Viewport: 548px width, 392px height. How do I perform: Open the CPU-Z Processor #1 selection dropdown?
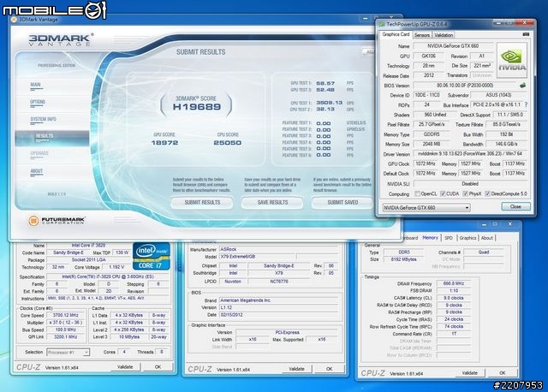click(68, 353)
